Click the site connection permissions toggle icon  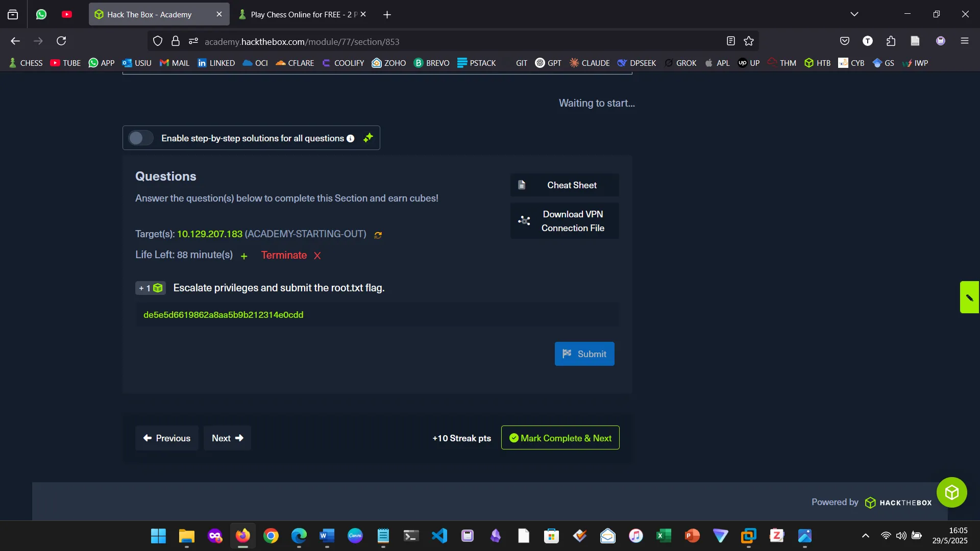pos(193,41)
